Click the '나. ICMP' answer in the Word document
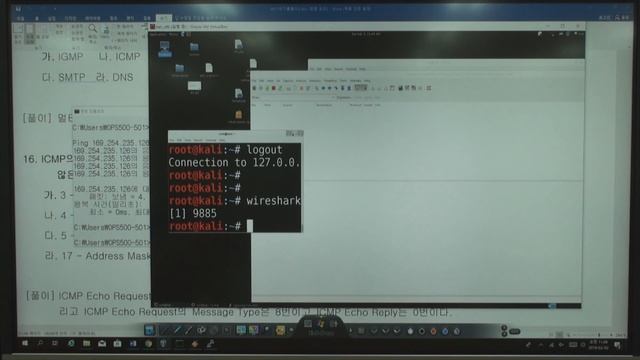 [x=119, y=56]
